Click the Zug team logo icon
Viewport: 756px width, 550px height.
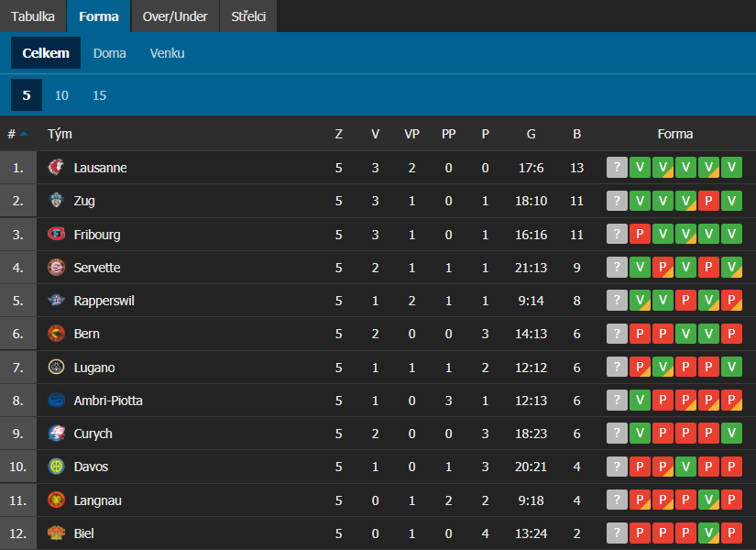pyautogui.click(x=57, y=201)
